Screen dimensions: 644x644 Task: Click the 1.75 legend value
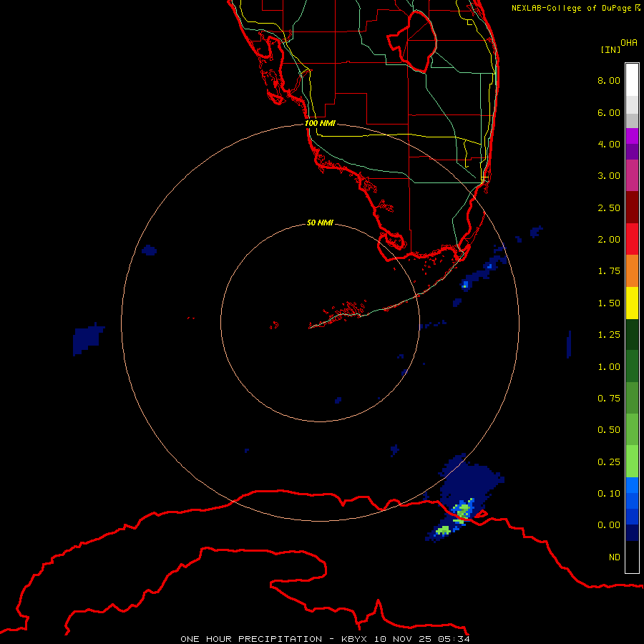pyautogui.click(x=609, y=271)
